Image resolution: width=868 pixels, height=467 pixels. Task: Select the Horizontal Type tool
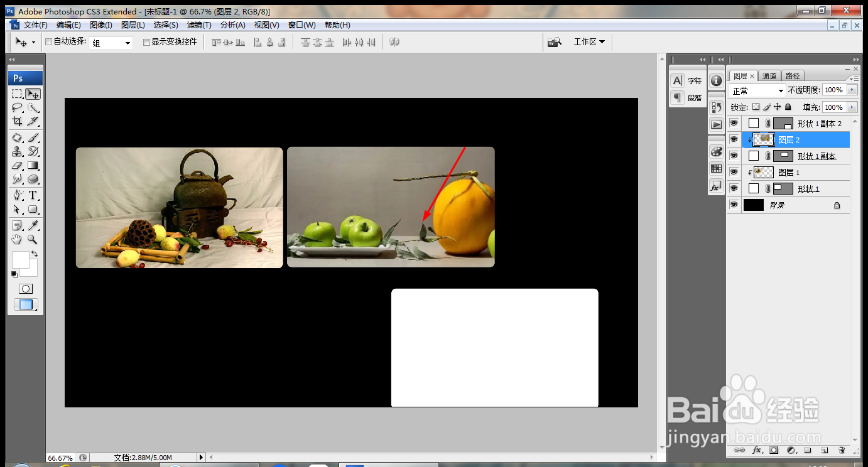(33, 195)
